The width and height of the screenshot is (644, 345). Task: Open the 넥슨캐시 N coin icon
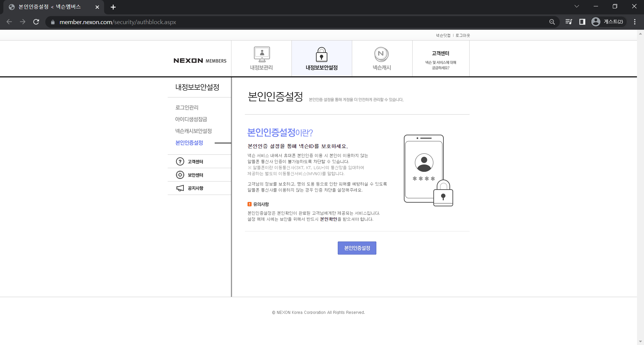tap(381, 54)
